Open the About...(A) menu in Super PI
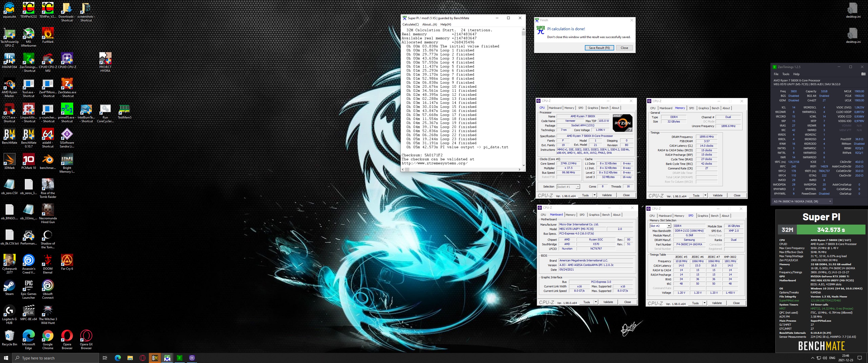Viewport: 868px width, 363px height. [430, 24]
